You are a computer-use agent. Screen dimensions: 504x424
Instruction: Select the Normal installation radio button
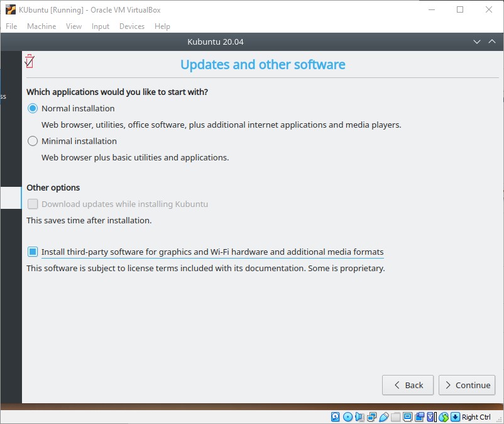click(x=33, y=108)
